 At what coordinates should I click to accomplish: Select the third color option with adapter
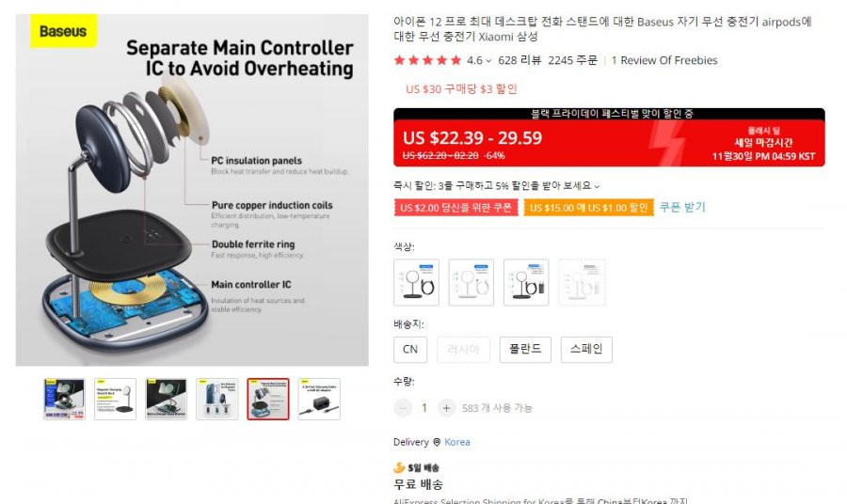[526, 282]
